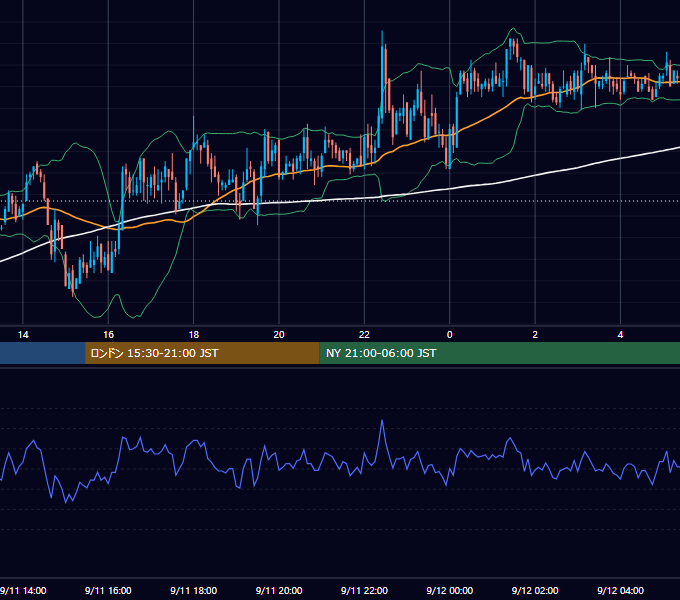
Task: Click the 20 hour label on price chart axis
Action: [x=279, y=335]
